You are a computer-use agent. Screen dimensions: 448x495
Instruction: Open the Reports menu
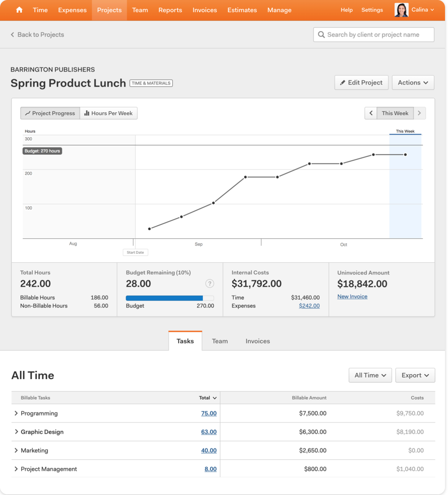point(170,10)
